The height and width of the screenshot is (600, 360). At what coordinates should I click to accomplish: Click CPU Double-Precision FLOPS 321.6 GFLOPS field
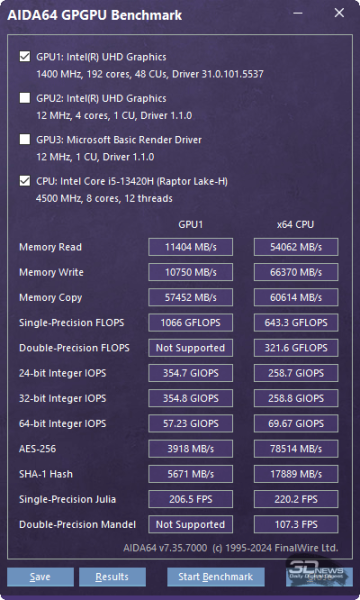[x=296, y=348]
